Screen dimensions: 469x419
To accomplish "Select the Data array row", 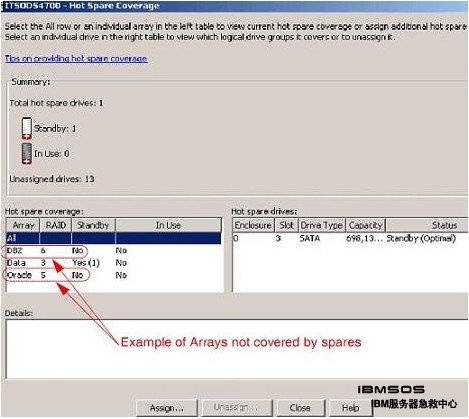I will click(113, 263).
